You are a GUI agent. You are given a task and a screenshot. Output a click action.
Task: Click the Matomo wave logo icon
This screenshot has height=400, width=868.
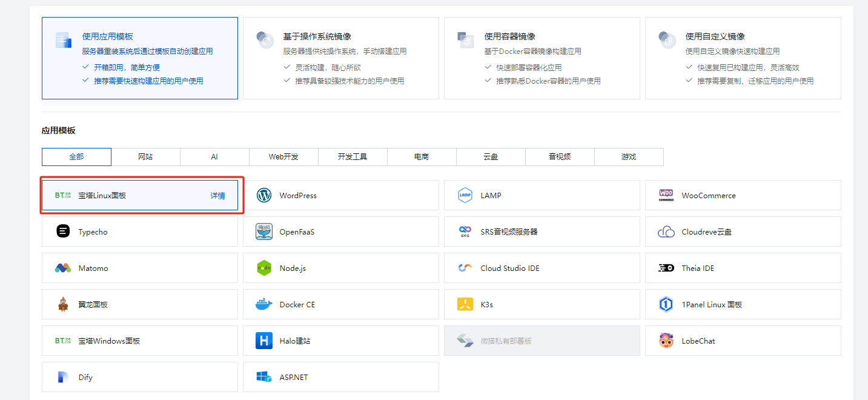click(63, 268)
